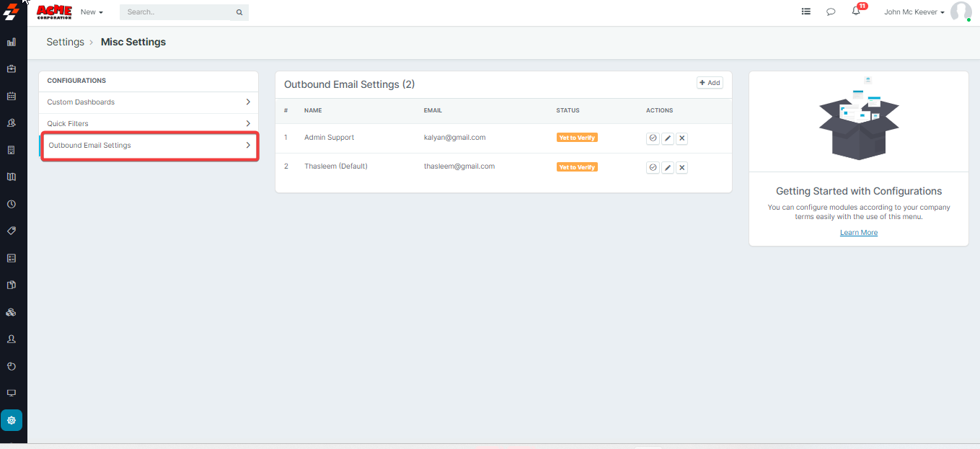980x449 pixels.
Task: Open the chat messages icon
Action: coord(831,12)
